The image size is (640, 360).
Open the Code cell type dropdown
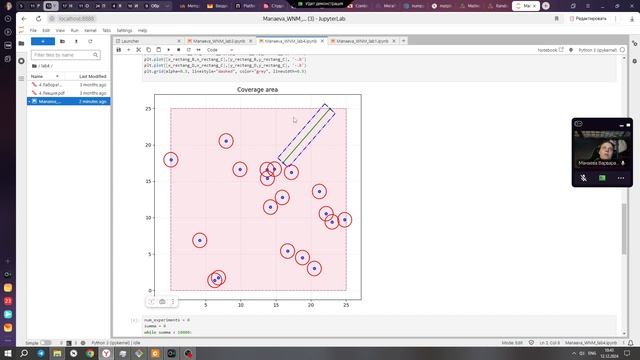220,50
